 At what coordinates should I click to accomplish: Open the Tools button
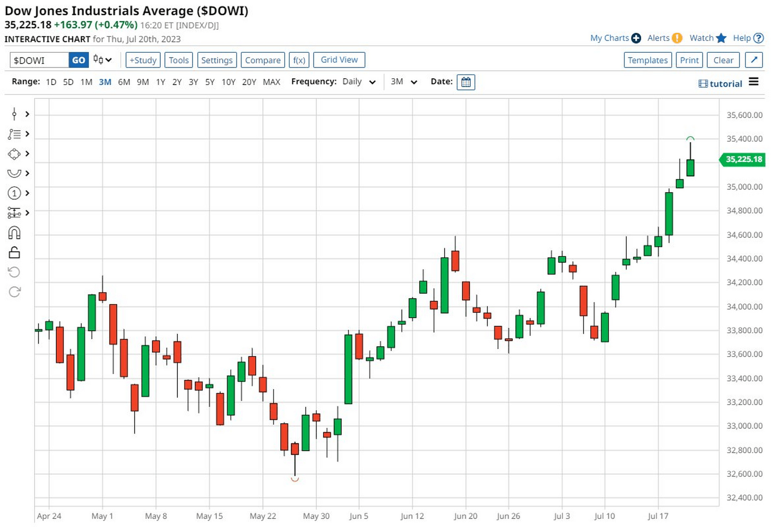tap(179, 60)
